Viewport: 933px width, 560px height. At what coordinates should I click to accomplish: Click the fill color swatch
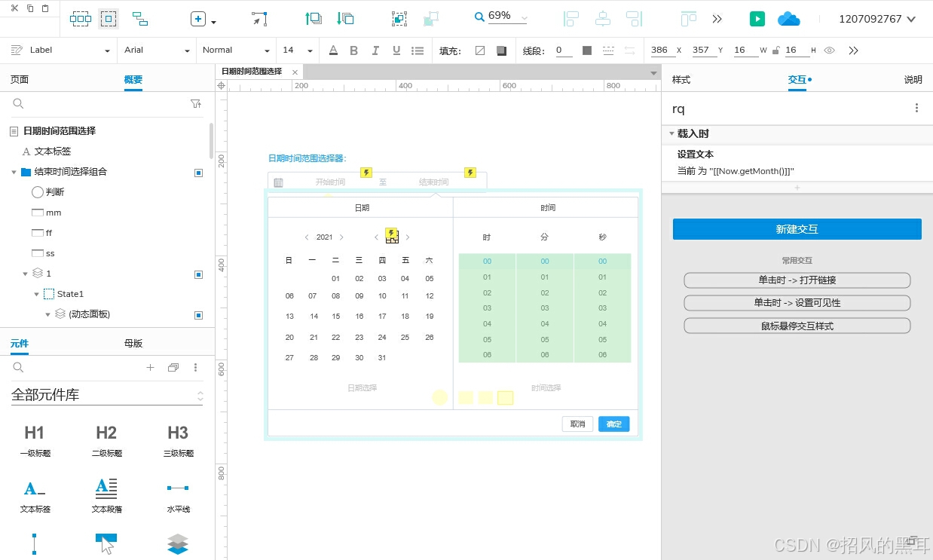coord(501,50)
